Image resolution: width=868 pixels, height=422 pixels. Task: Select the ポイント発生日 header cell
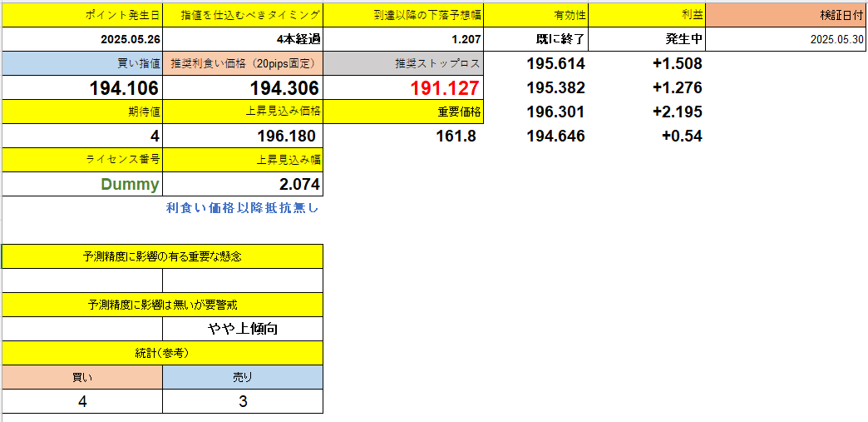point(82,15)
